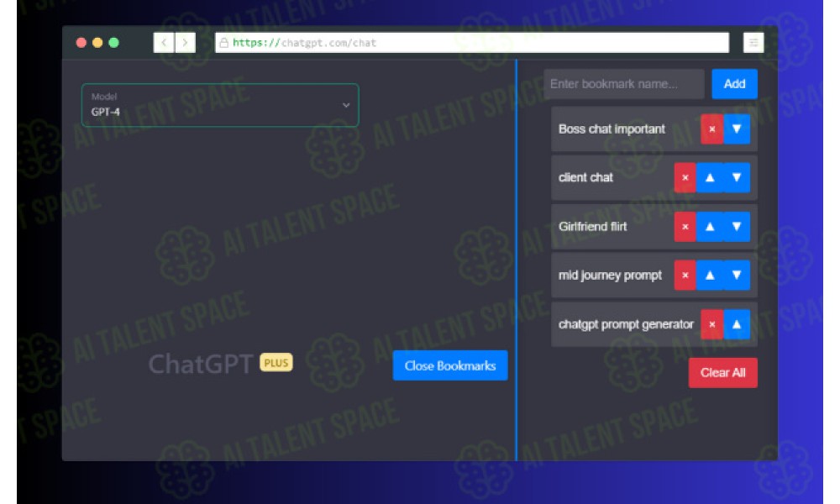The width and height of the screenshot is (840, 504).
Task: Click the Clear All button
Action: [x=722, y=373]
